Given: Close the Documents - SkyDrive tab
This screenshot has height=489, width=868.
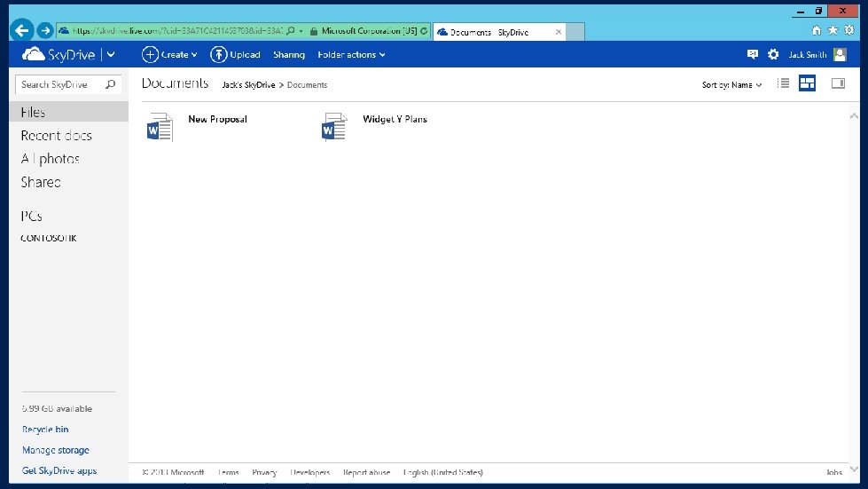Looking at the screenshot, I should [x=559, y=32].
